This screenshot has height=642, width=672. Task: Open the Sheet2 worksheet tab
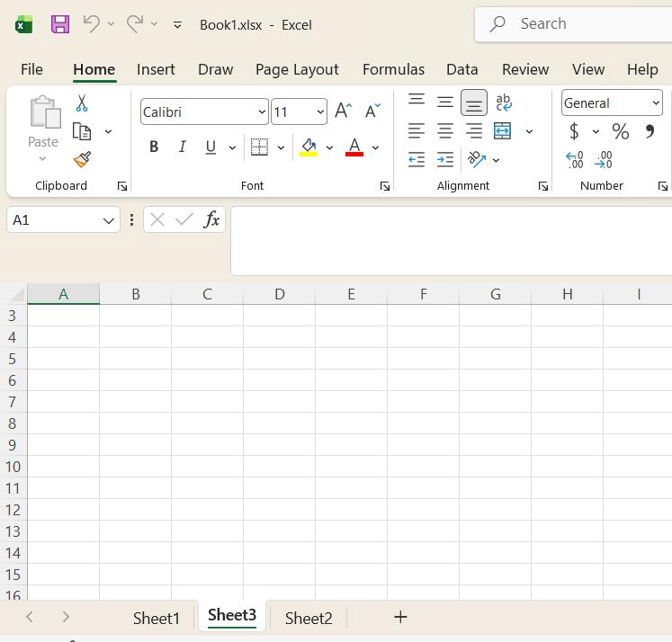click(309, 618)
